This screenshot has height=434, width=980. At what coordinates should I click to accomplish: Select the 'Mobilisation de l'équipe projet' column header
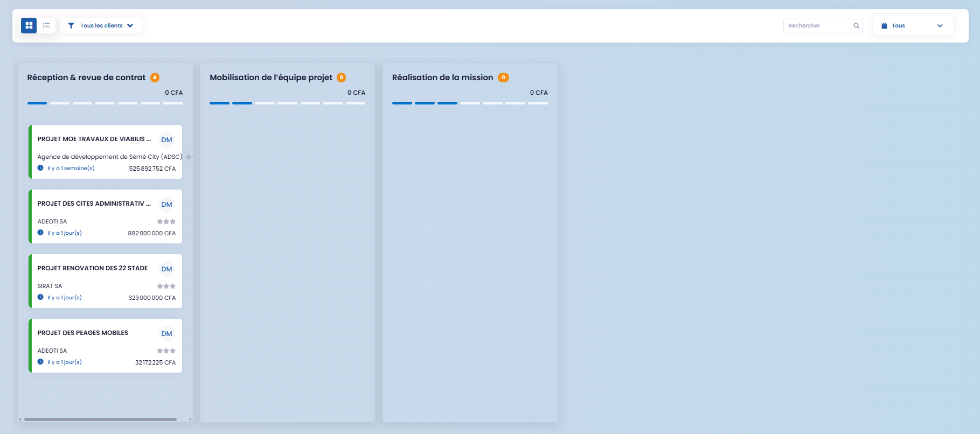tap(270, 78)
